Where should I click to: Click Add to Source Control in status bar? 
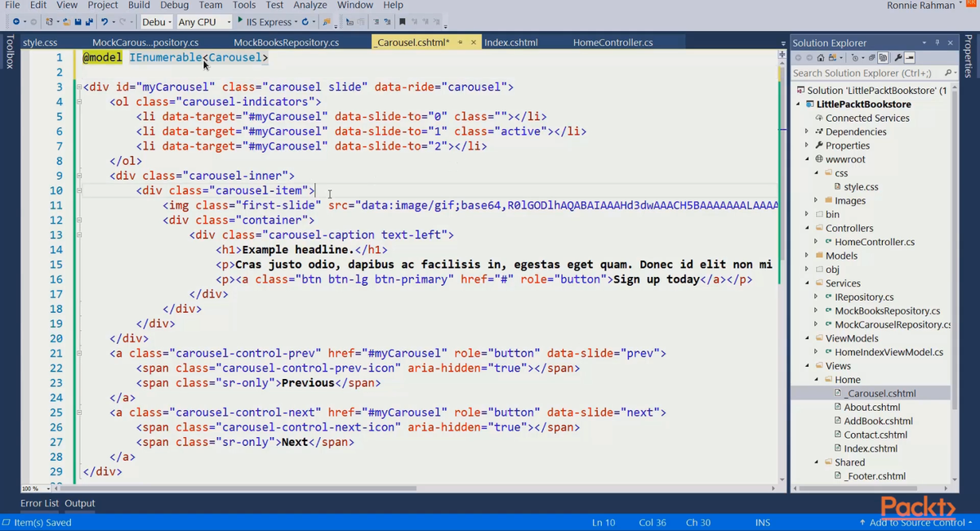coord(915,522)
